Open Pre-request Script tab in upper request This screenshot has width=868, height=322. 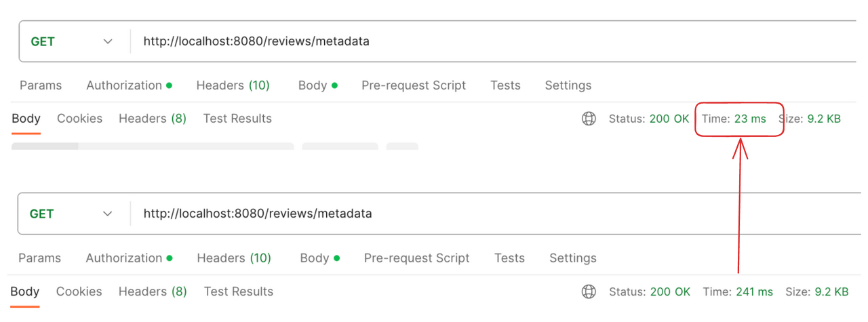pos(414,85)
